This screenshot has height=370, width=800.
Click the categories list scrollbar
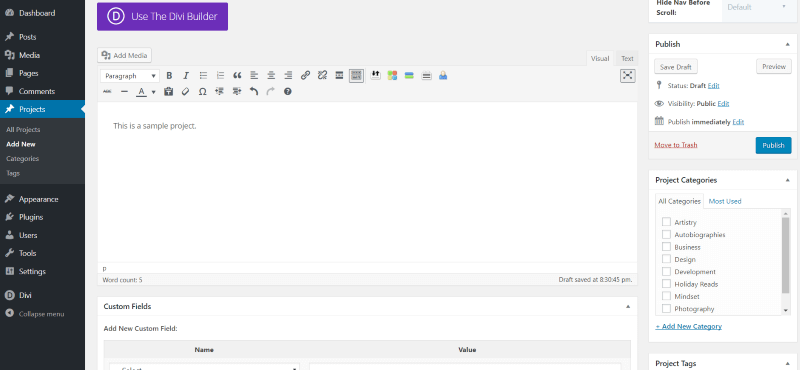coord(786,255)
